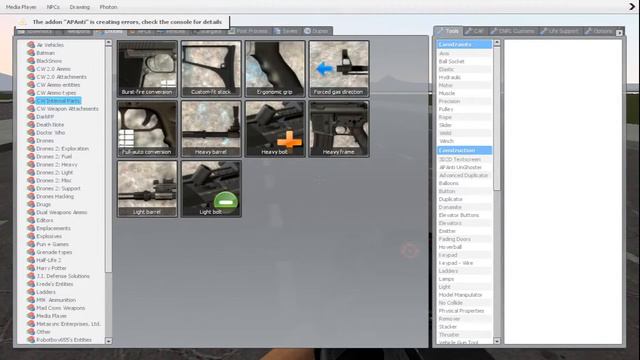This screenshot has width=640, height=360.
Task: Click the Harry Potter category icon
Action: coord(31,268)
